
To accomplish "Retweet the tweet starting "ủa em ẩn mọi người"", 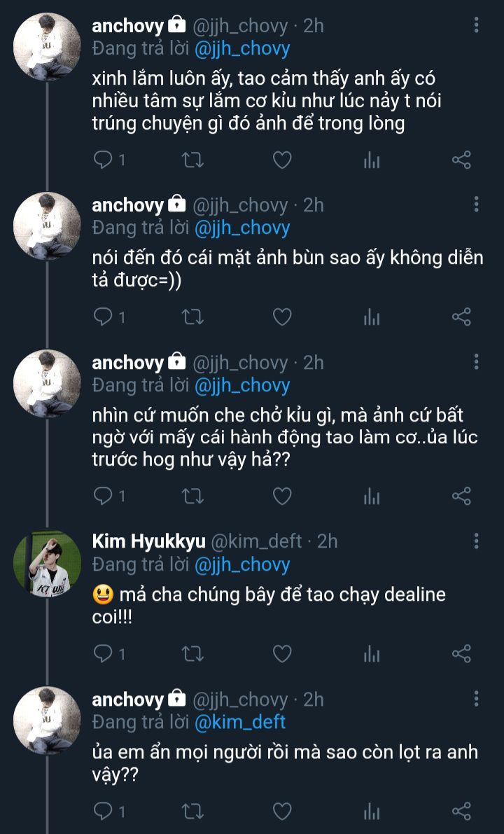I will (192, 812).
